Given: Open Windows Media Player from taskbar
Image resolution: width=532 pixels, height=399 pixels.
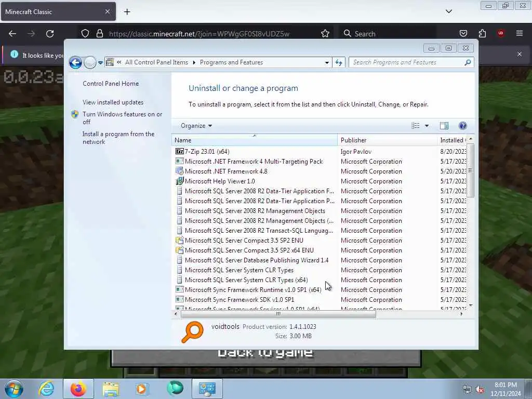Looking at the screenshot, I should click(141, 389).
